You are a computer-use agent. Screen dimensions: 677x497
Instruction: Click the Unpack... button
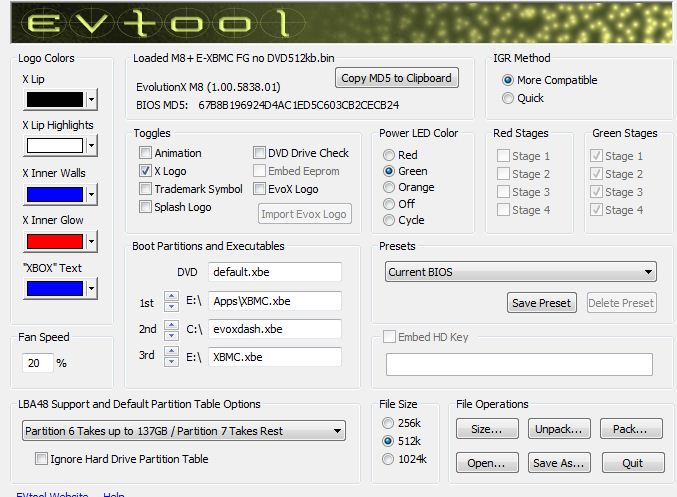click(559, 429)
